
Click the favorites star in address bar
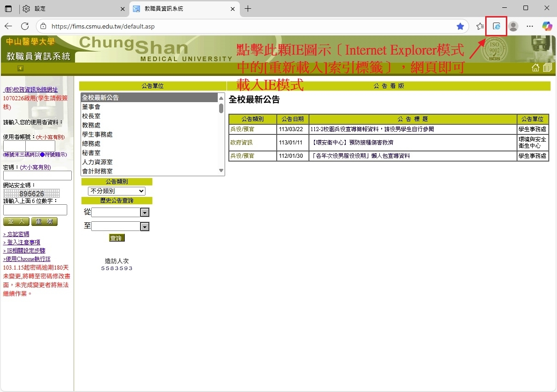click(460, 26)
